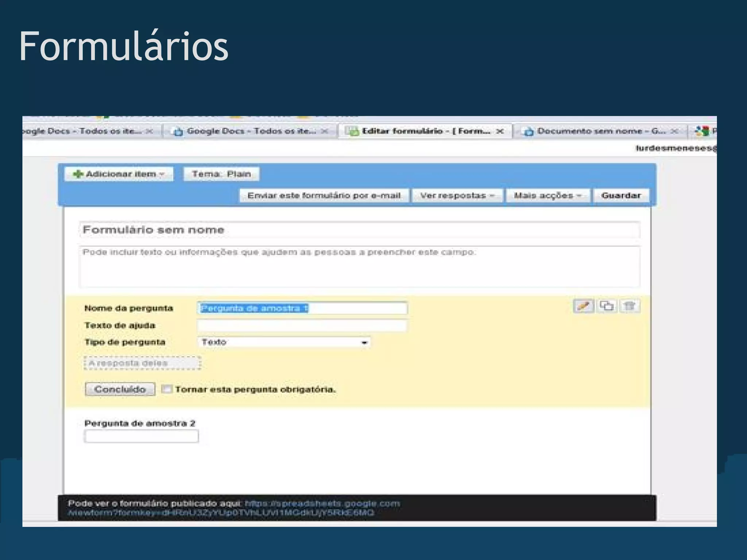Click the Documento sem nome tab favicon
Image resolution: width=747 pixels, height=560 pixels.
tap(529, 131)
